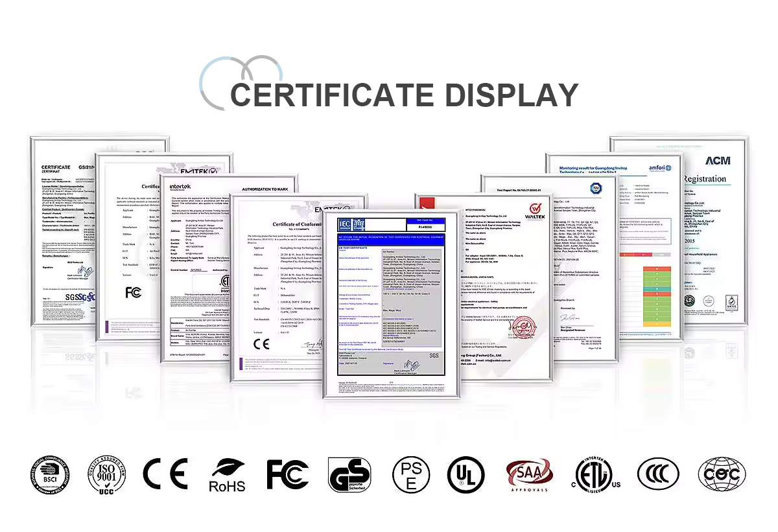Click the red SAA Approvals logo
The image size is (778, 532).
[x=529, y=476]
